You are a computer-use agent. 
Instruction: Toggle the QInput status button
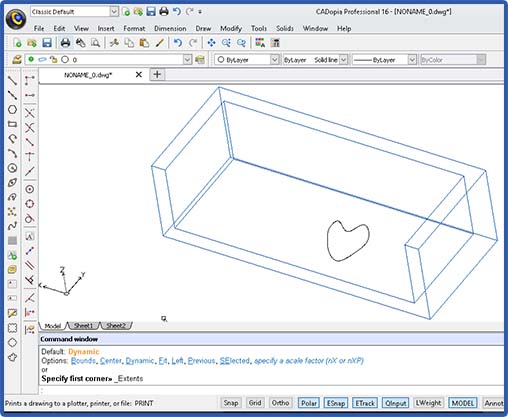pos(396,403)
